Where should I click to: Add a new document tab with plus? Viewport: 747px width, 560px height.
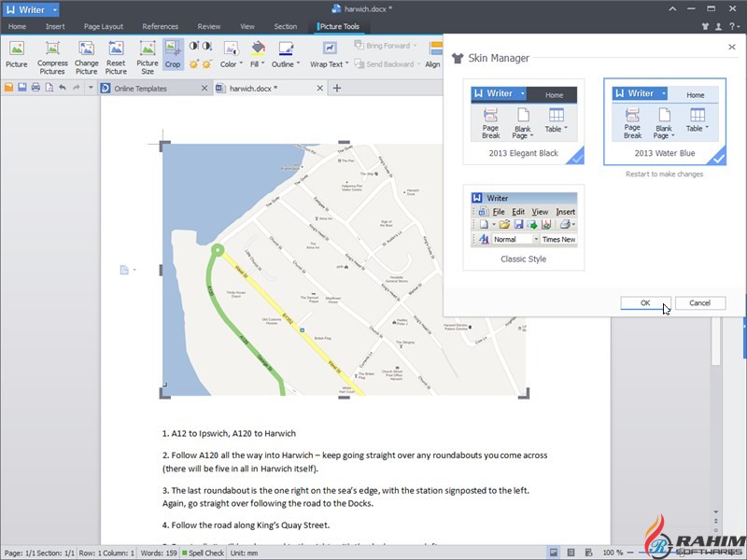point(337,88)
